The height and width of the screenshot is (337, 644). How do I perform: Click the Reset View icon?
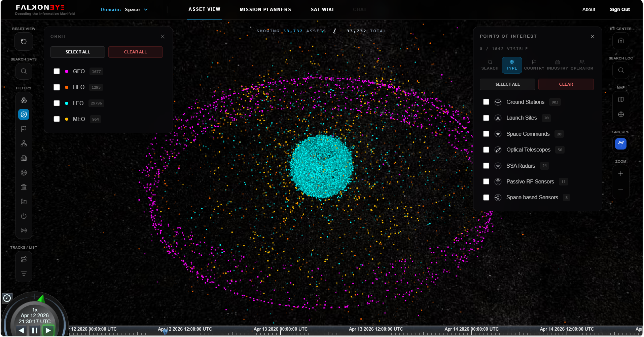point(24,41)
